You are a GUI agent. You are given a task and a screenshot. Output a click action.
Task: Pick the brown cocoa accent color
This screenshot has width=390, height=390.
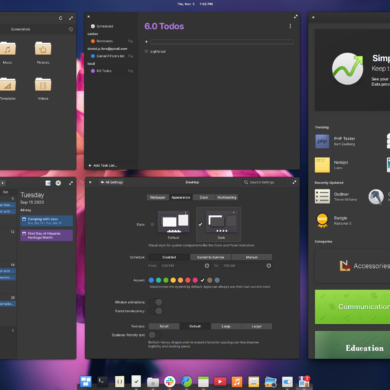coord(210,280)
